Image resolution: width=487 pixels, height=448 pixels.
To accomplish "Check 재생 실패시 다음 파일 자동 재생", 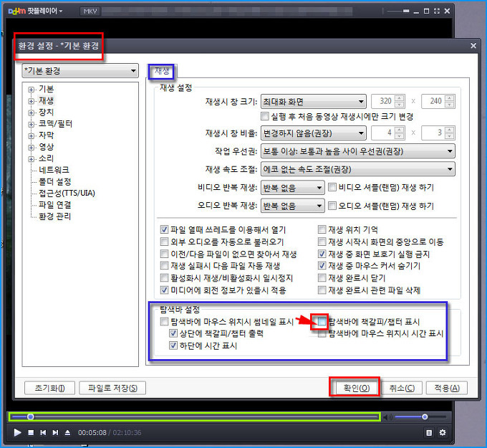I will click(164, 266).
